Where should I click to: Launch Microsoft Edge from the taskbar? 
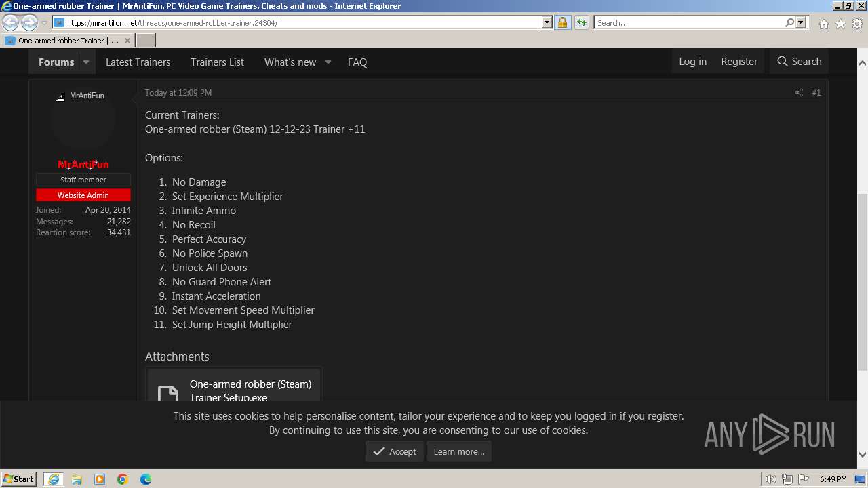point(146,479)
